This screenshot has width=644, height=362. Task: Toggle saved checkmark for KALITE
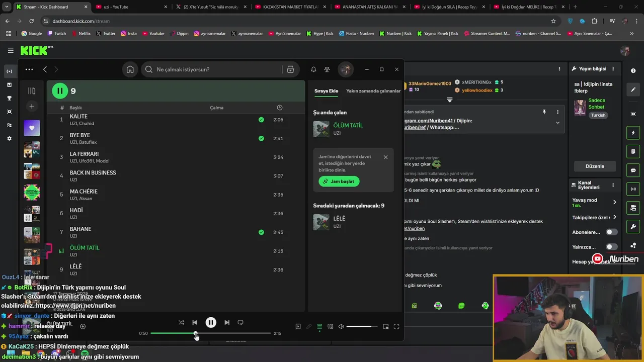point(261,120)
